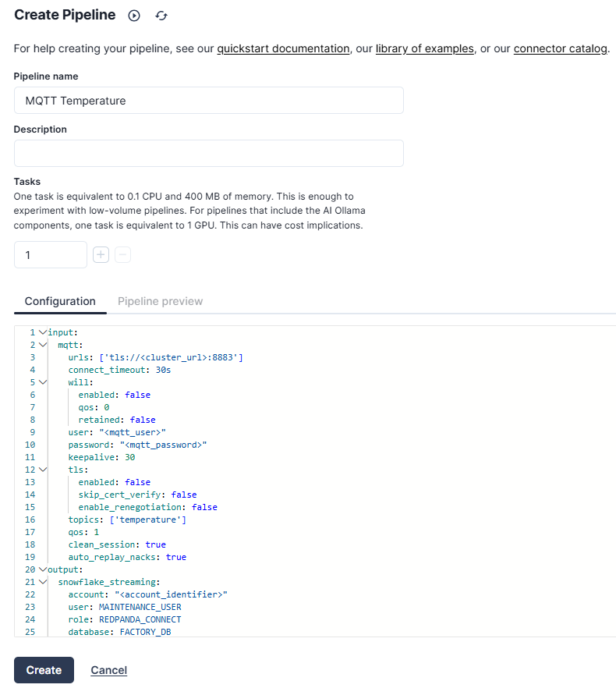Fold the tls block on line 12

click(x=43, y=470)
